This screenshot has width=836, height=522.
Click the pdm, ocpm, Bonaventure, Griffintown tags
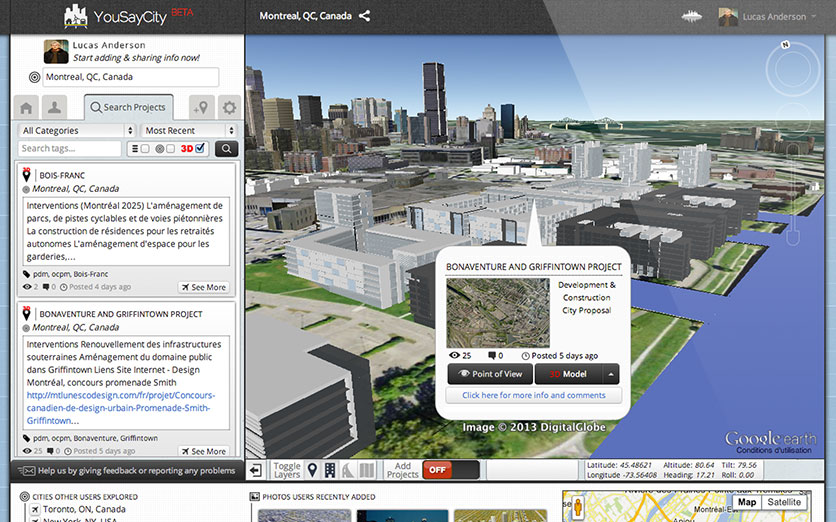point(95,438)
